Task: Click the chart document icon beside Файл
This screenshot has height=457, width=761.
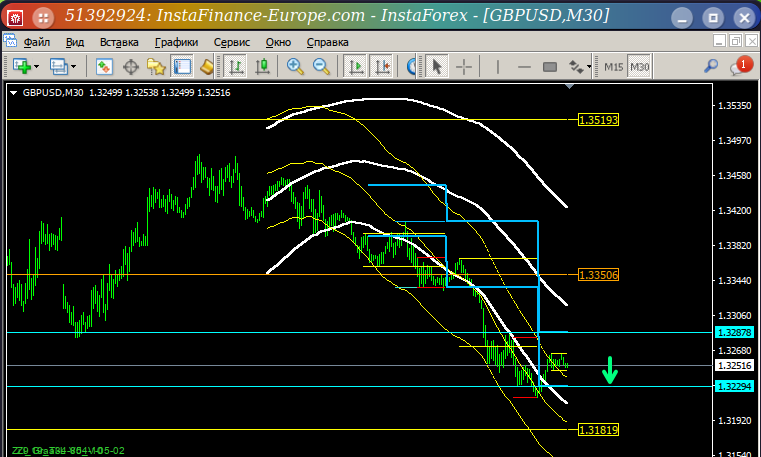Action: pos(10,41)
